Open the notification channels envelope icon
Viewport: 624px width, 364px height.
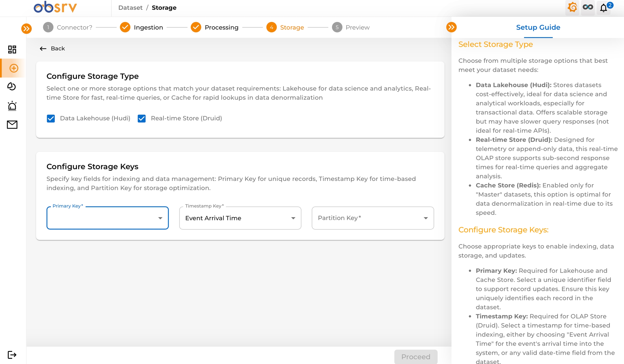(12, 125)
